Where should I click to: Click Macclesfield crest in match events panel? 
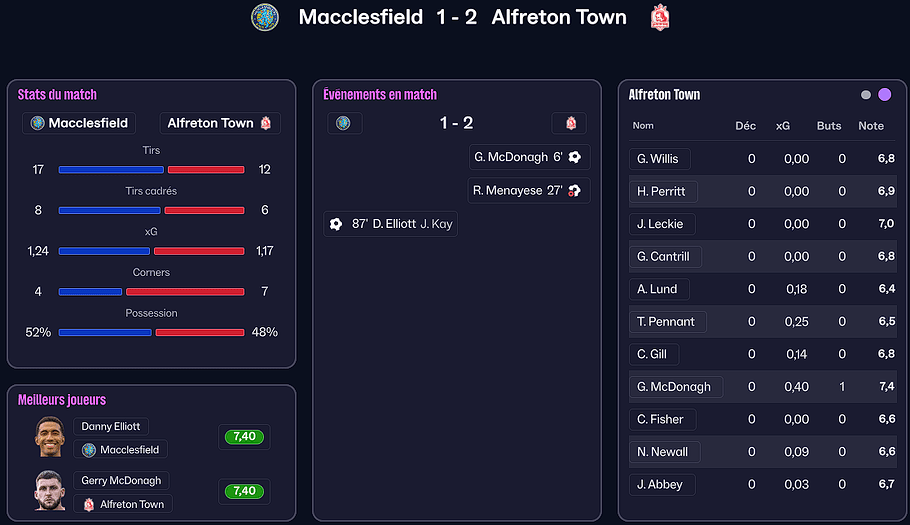(x=344, y=123)
